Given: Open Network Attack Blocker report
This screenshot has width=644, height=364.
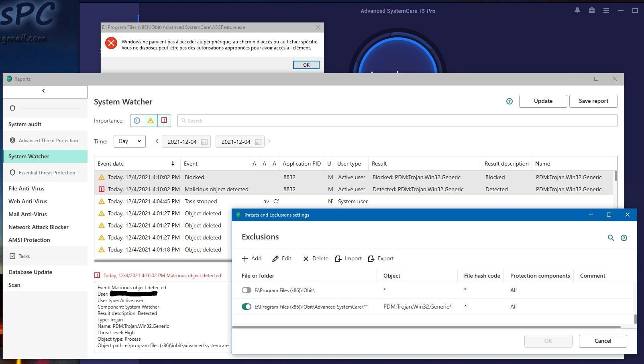Looking at the screenshot, I should [39, 227].
